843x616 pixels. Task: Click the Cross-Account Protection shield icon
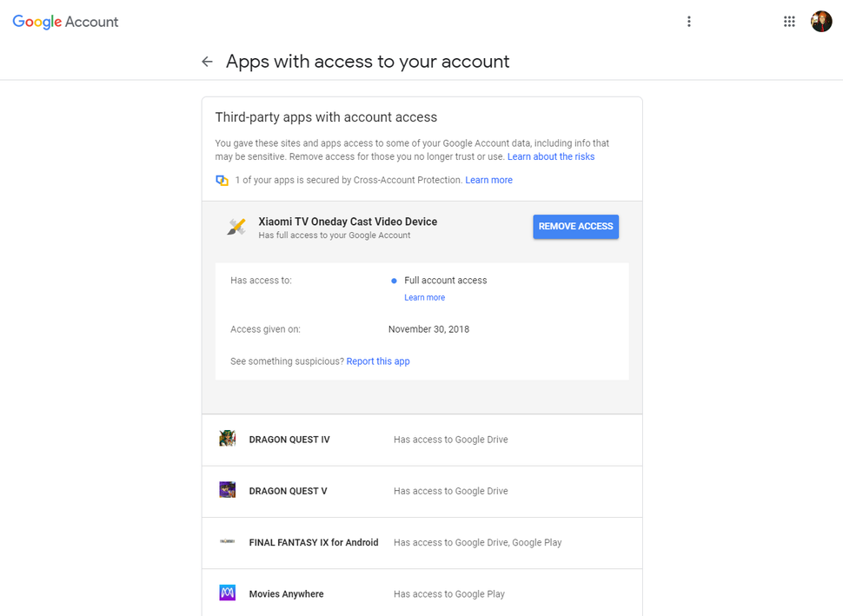pos(222,179)
